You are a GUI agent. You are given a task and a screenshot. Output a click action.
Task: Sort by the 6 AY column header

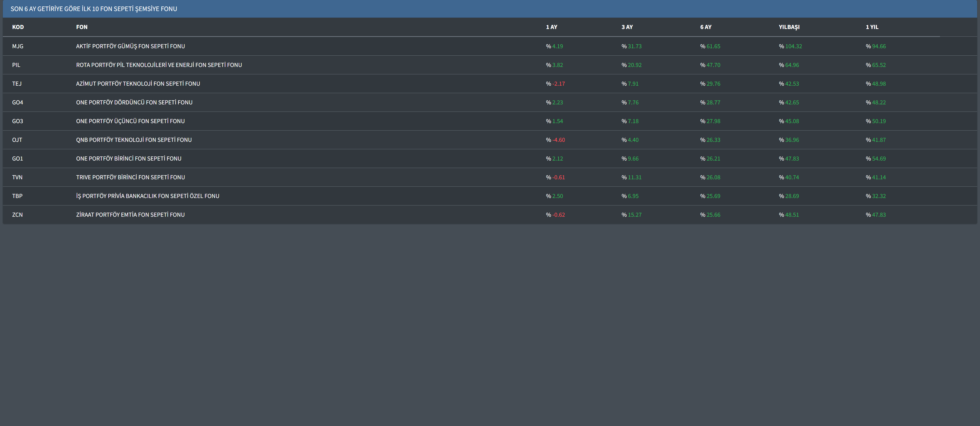coord(706,27)
